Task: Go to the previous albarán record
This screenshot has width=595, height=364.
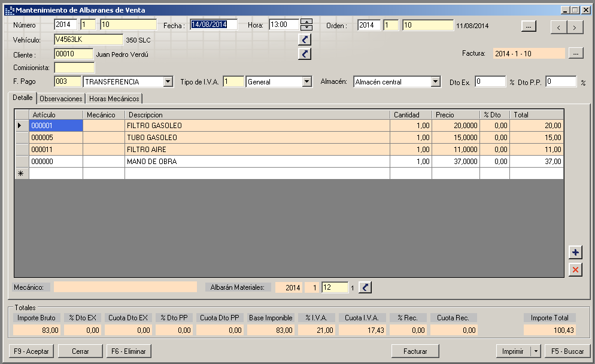Action: click(558, 28)
